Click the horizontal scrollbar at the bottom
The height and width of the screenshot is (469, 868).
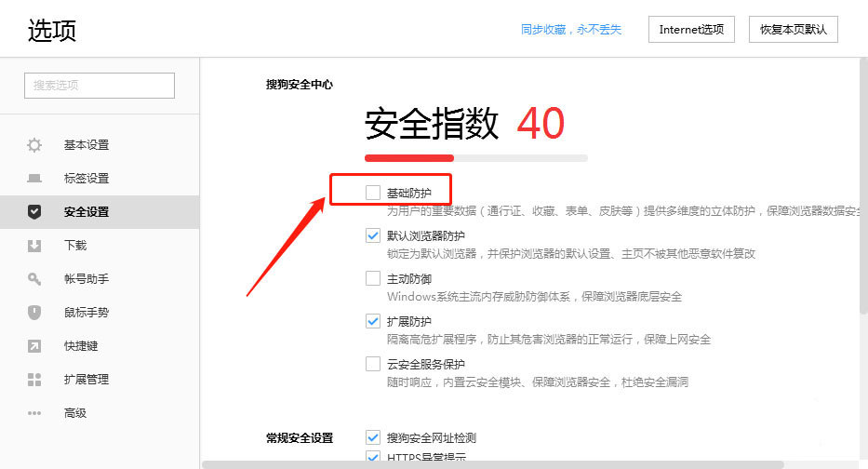493,464
